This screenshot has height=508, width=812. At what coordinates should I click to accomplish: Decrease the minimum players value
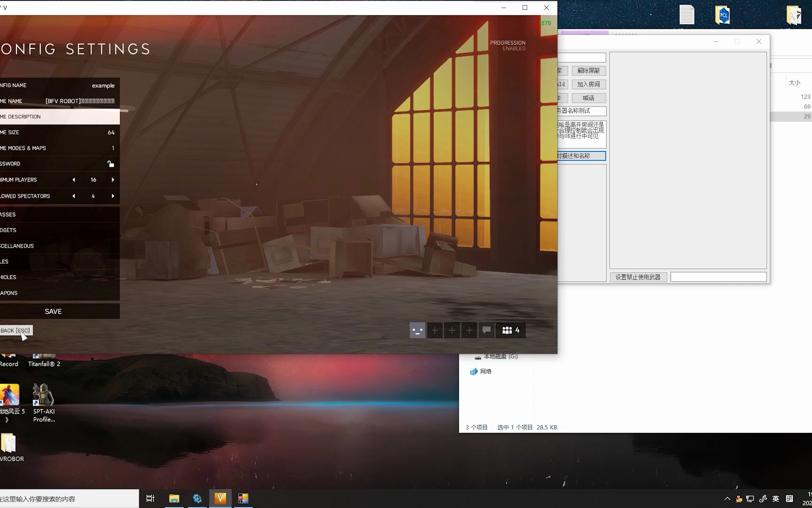[74, 180]
